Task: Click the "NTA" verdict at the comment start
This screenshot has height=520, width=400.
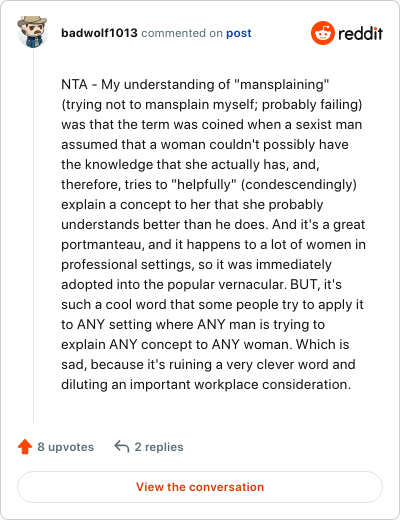Action: (x=74, y=85)
